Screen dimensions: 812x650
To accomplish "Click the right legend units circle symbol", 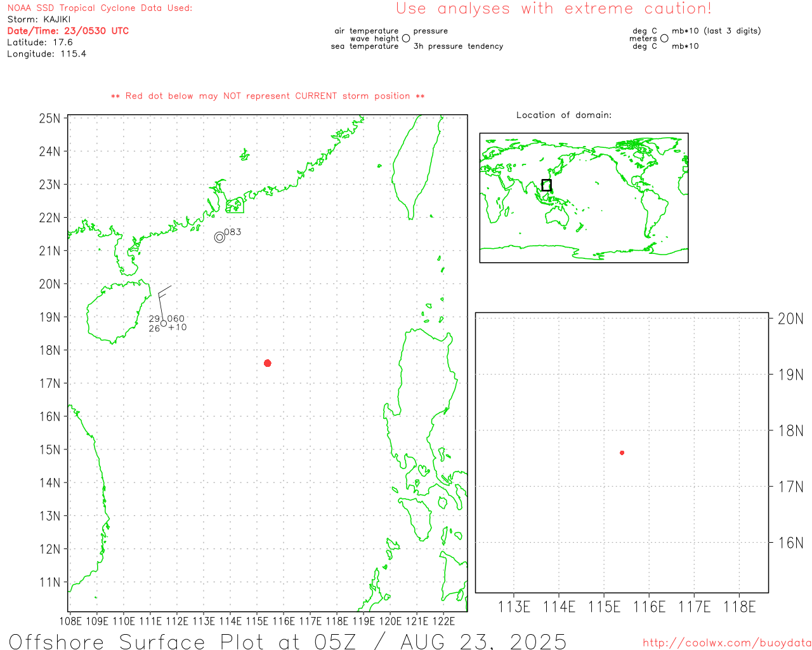I will (664, 38).
